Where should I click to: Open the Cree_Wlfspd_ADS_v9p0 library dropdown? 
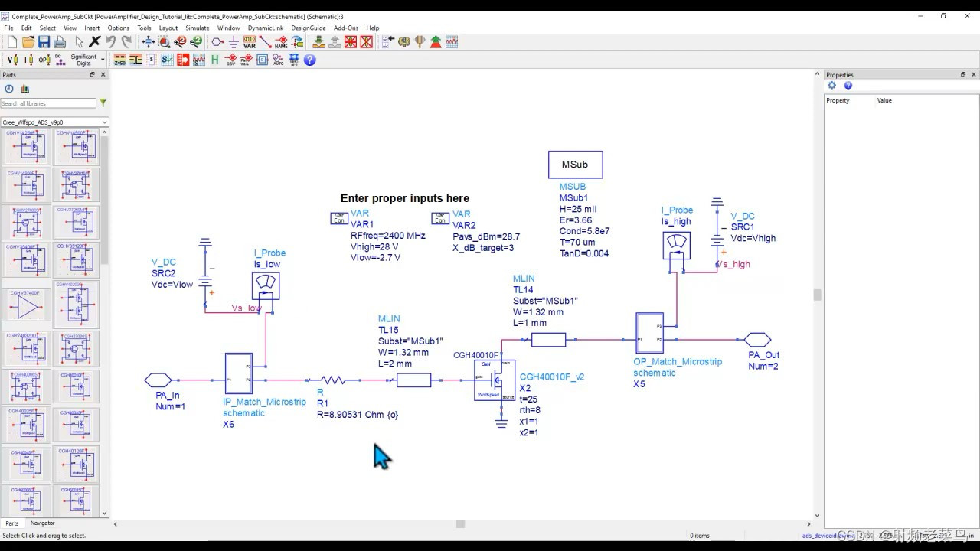pyautogui.click(x=54, y=122)
